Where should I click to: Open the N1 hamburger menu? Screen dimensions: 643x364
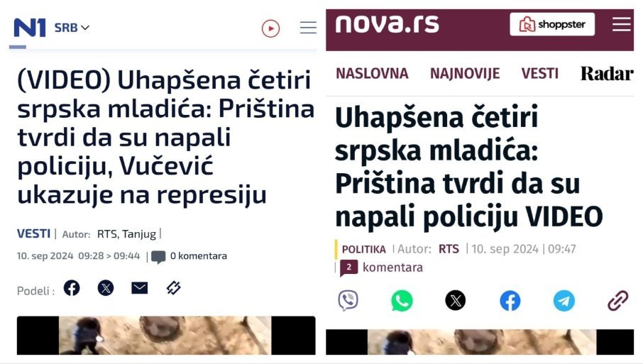(308, 28)
